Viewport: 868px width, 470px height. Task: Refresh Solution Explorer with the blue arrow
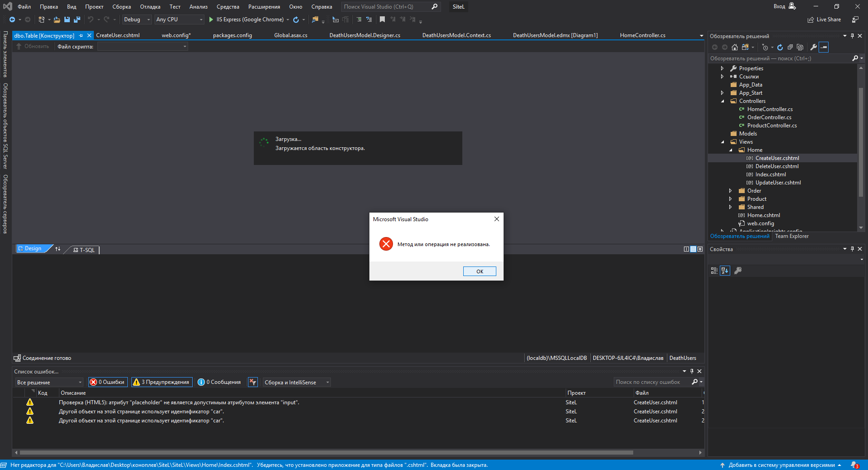(780, 47)
